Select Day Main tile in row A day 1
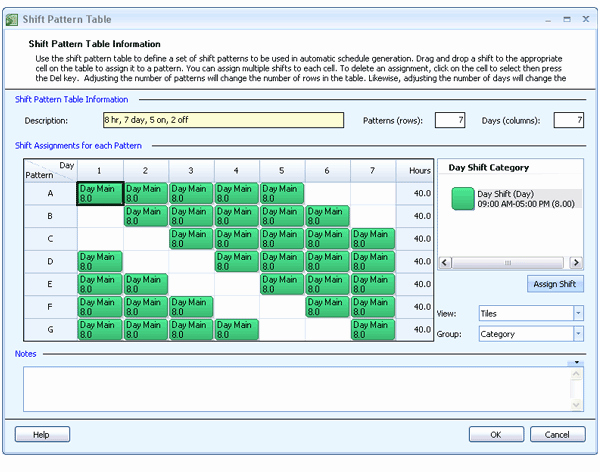This screenshot has height=472, width=600. (x=100, y=193)
